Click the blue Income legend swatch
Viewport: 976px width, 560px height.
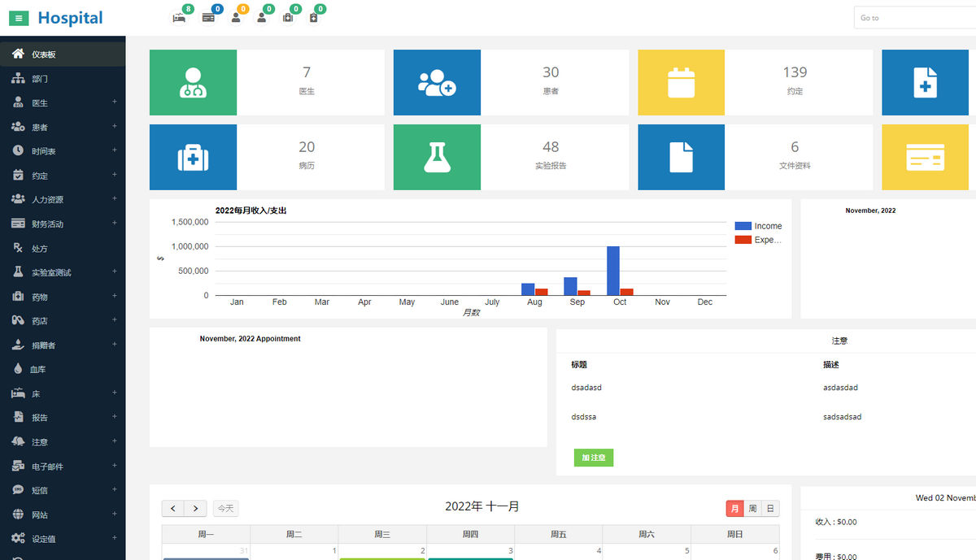click(x=743, y=226)
